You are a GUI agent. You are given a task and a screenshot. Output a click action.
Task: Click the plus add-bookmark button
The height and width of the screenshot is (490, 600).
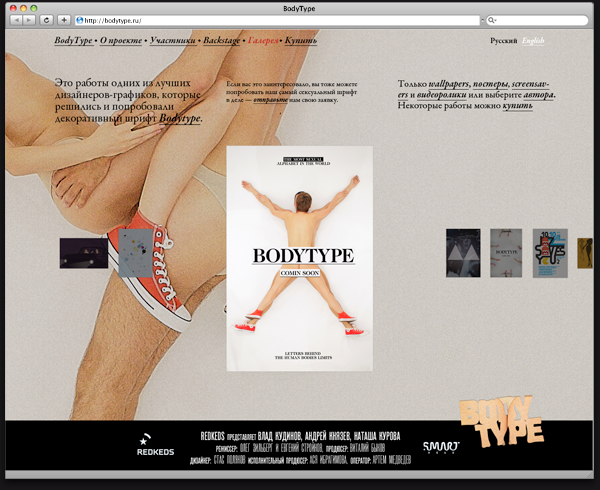coord(64,20)
